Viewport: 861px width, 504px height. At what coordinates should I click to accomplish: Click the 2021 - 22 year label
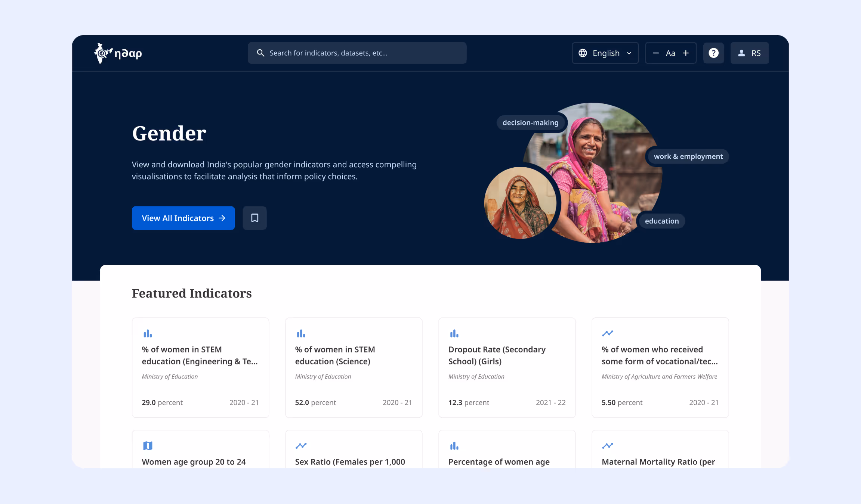(x=551, y=402)
